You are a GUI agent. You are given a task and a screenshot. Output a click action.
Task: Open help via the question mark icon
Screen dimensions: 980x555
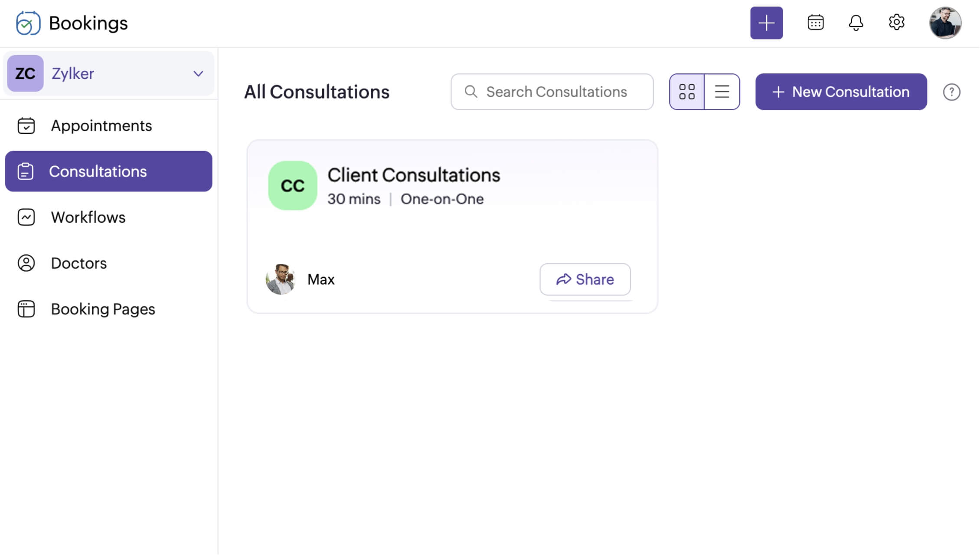click(951, 92)
